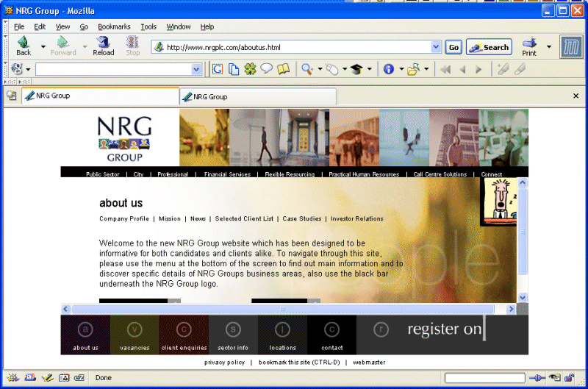The height and width of the screenshot is (389, 588).
Task: Click the Google G search icon
Action: 218,69
